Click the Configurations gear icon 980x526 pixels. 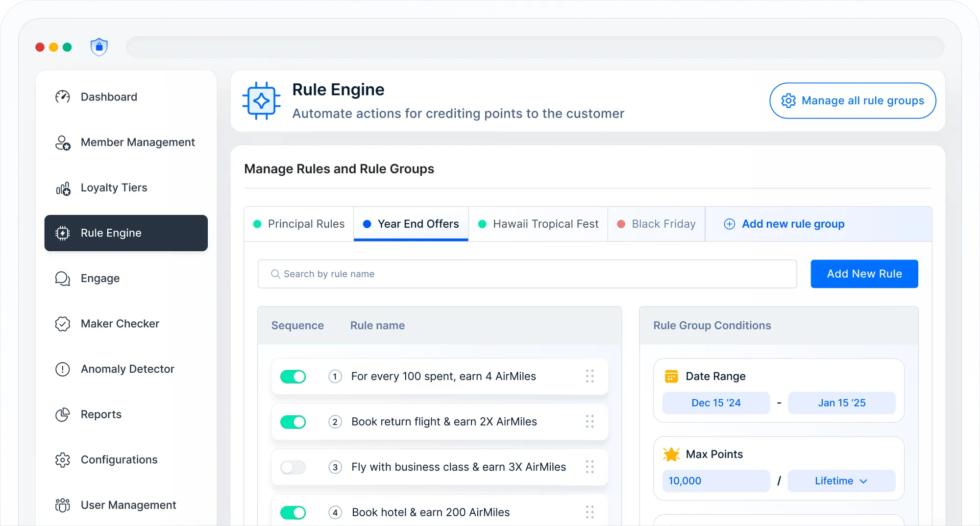pos(63,460)
